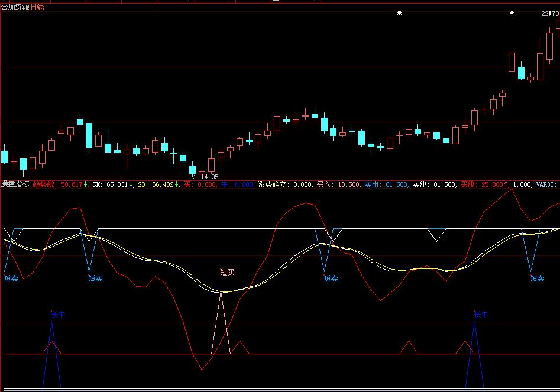Click the left blue 长牛 spike label
This screenshot has height=392, width=560.
(x=58, y=314)
